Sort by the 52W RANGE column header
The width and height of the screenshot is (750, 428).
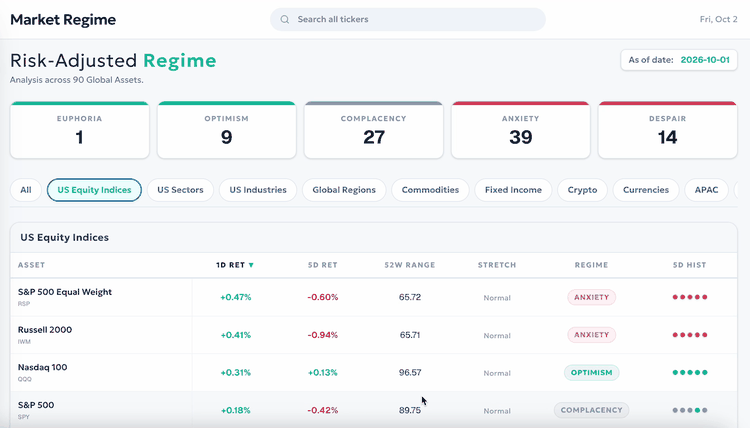[410, 265]
